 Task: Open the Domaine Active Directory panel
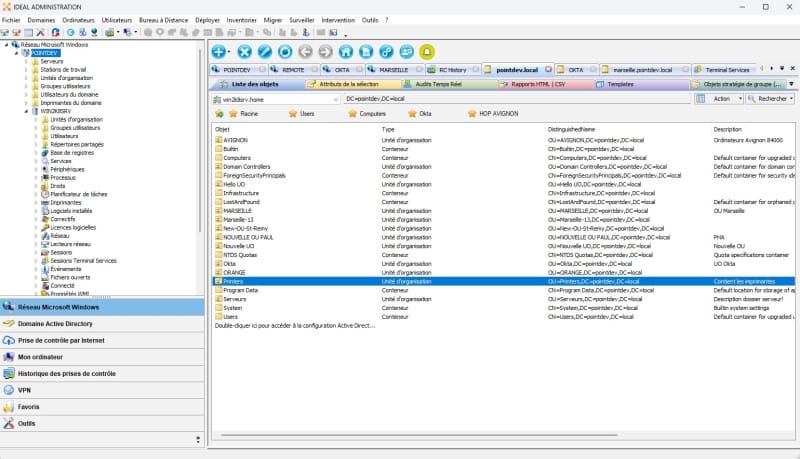click(x=56, y=323)
